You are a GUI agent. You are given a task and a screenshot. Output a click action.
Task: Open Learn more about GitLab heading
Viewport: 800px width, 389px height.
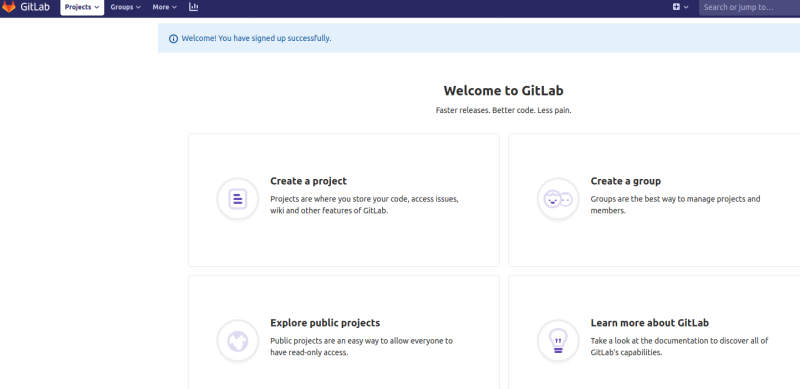click(649, 323)
